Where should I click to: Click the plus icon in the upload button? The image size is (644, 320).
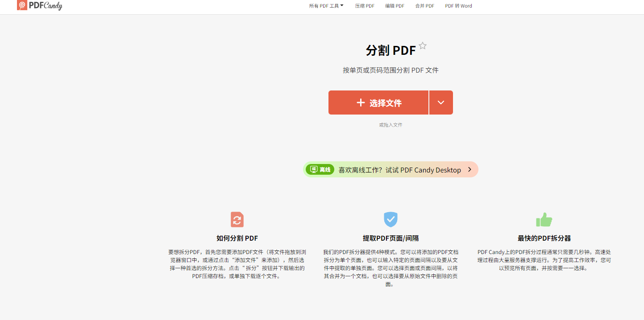(x=361, y=103)
